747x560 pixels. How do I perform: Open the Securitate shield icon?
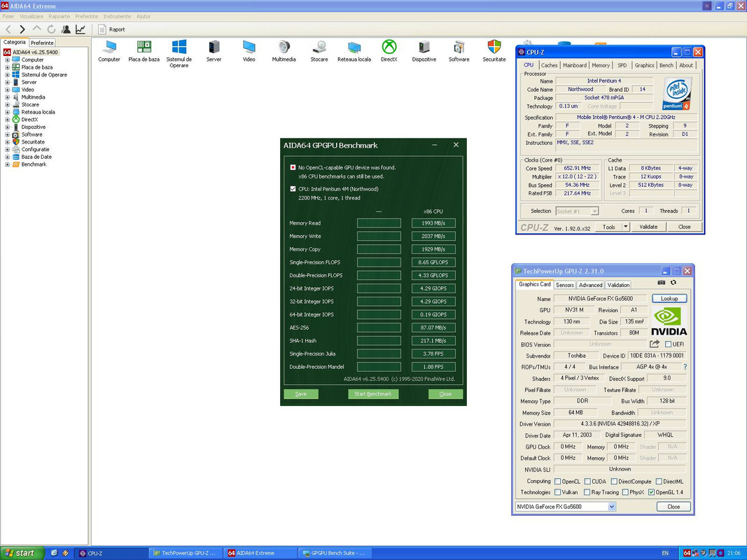pyautogui.click(x=494, y=51)
